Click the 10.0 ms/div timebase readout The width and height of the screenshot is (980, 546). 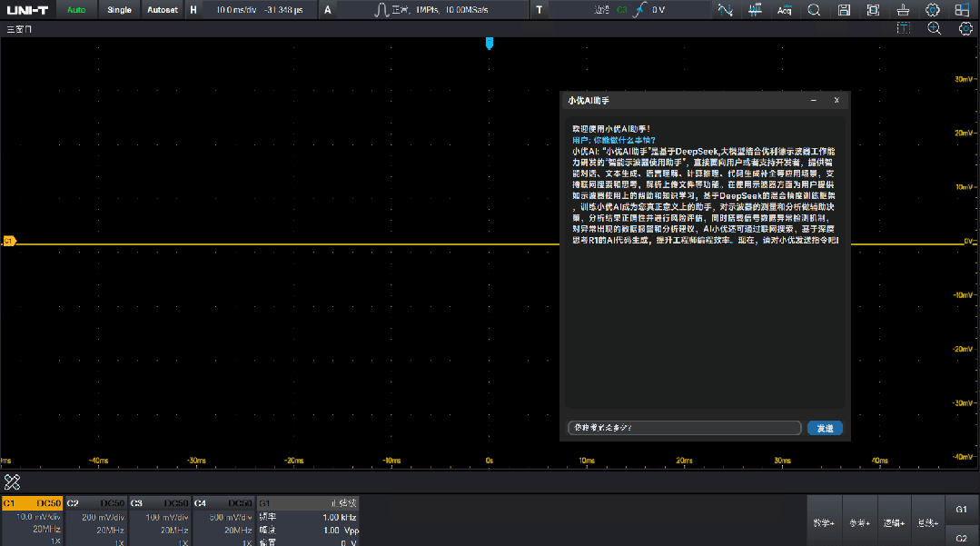coord(236,10)
